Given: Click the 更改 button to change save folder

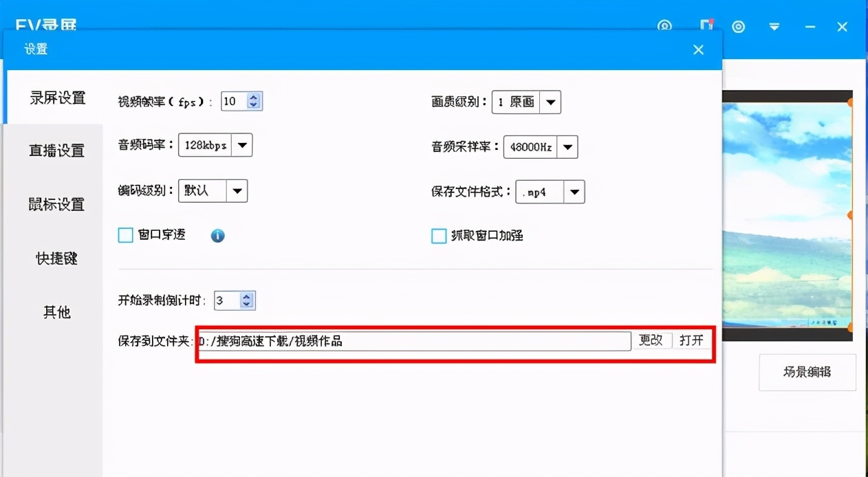Looking at the screenshot, I should [652, 340].
